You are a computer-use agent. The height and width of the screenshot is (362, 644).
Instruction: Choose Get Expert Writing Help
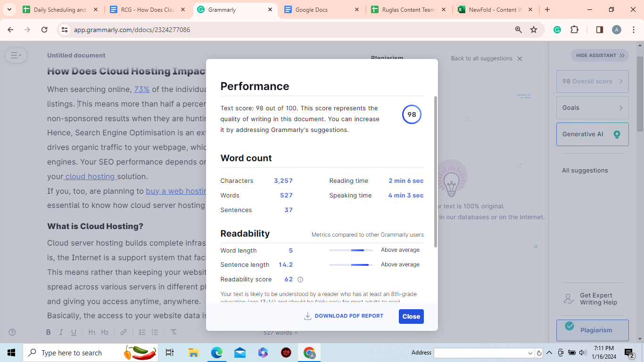pyautogui.click(x=592, y=299)
